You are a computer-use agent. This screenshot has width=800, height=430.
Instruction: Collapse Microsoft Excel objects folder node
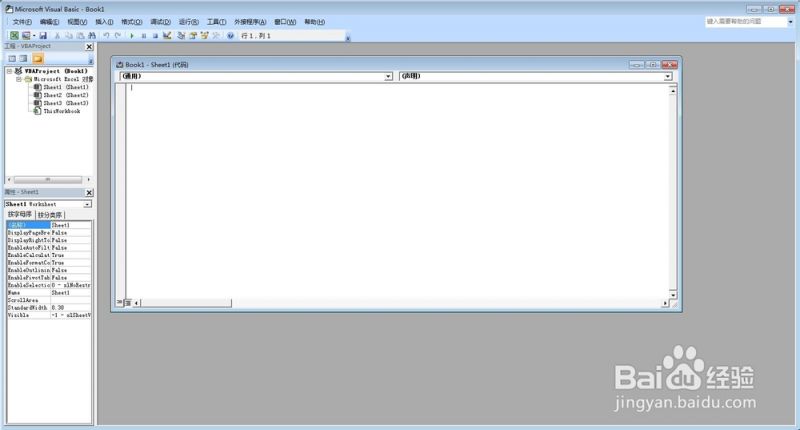19,79
